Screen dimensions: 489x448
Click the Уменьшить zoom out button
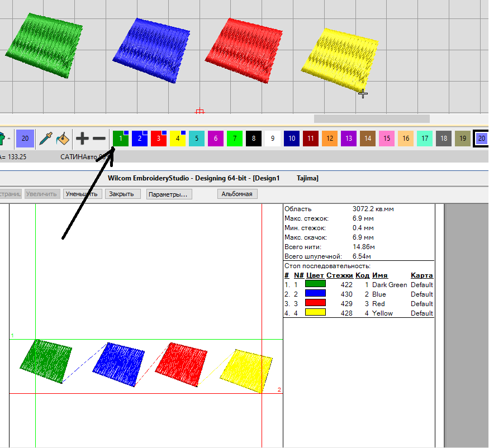click(83, 194)
